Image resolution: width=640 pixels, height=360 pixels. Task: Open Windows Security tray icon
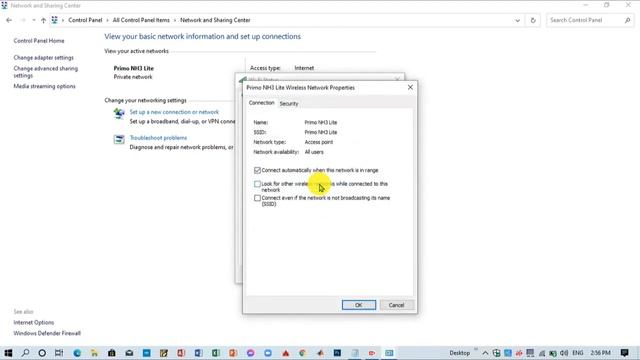coord(496,353)
